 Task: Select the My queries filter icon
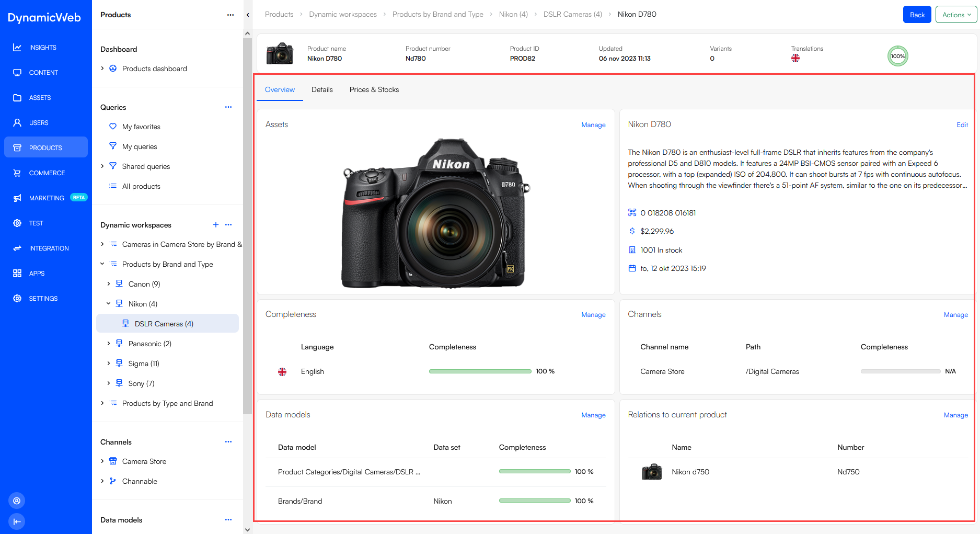point(113,146)
